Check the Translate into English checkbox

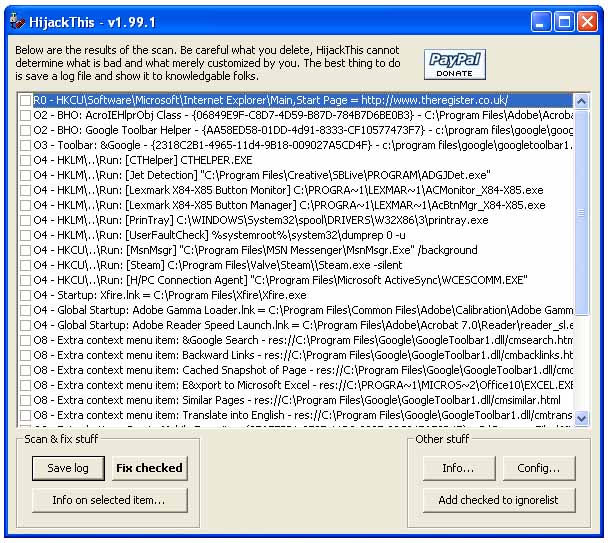tap(26, 415)
